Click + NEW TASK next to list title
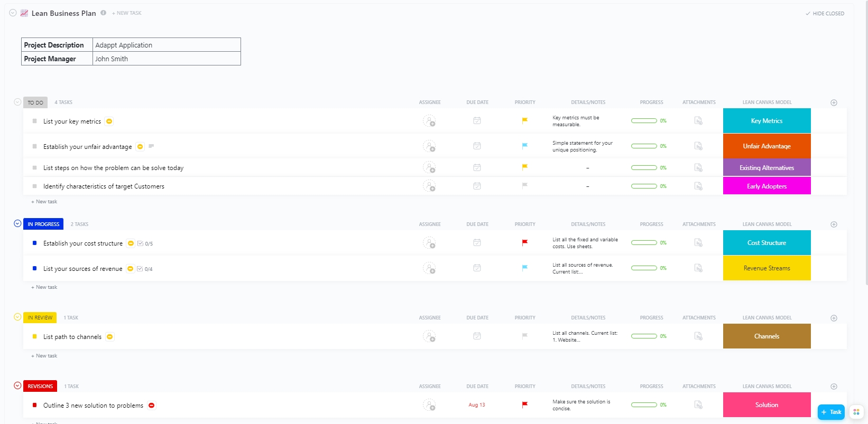Screen dimensions: 868x424 [127, 13]
